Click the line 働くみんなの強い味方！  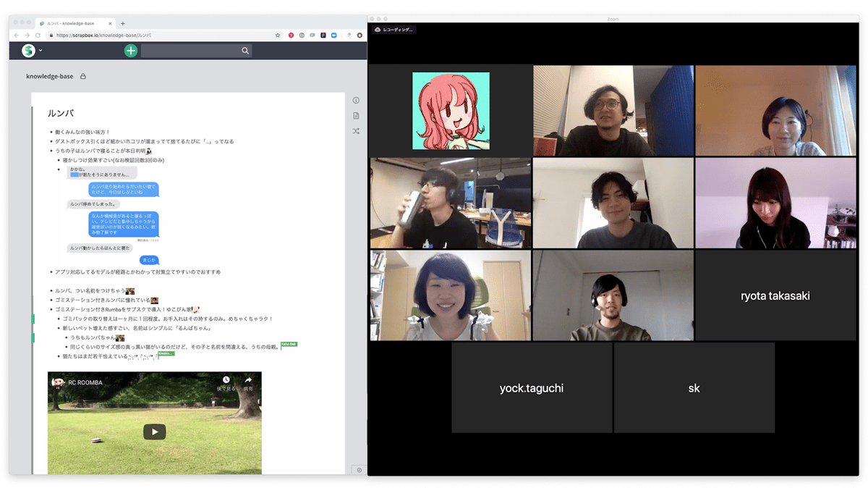click(x=82, y=132)
